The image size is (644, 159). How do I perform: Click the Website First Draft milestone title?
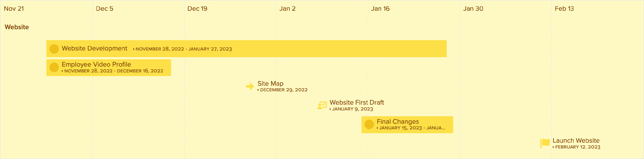click(x=357, y=102)
